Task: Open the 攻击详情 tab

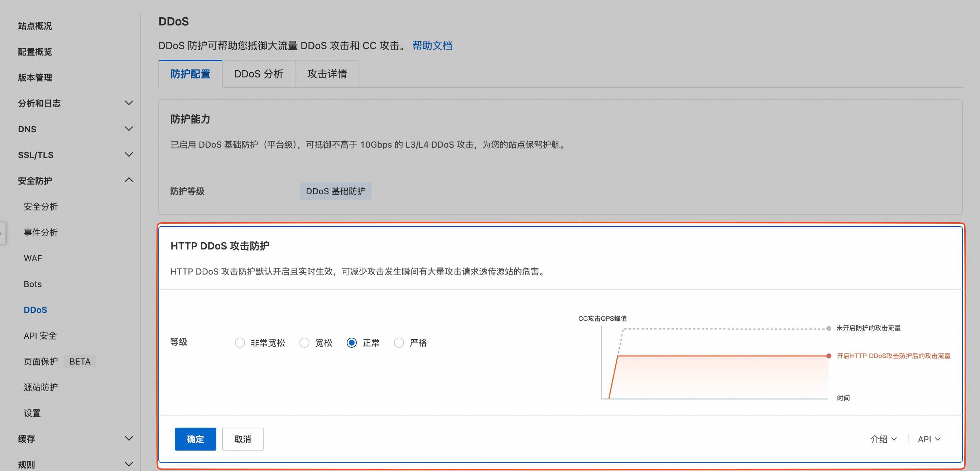Action: pos(327,74)
